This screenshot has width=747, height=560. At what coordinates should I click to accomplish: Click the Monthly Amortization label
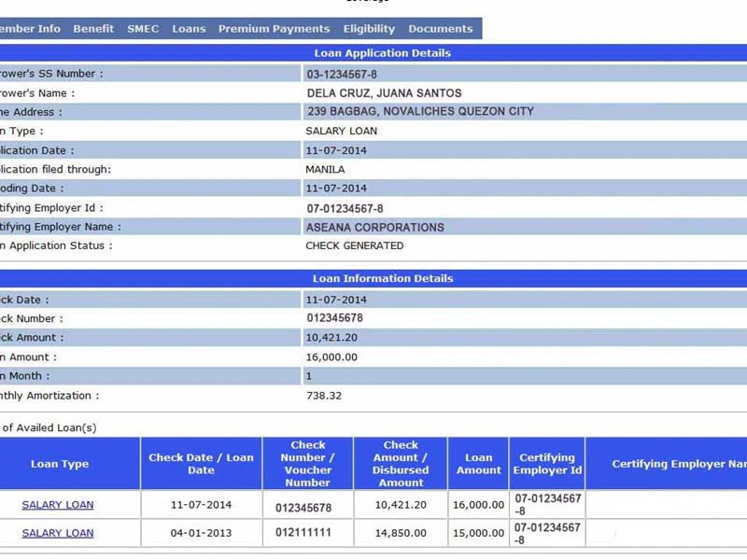[49, 396]
